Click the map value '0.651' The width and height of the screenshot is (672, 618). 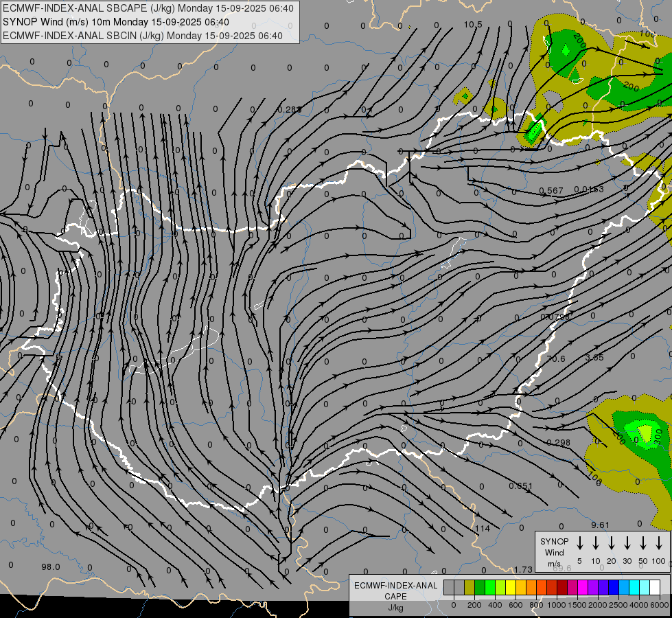521,486
